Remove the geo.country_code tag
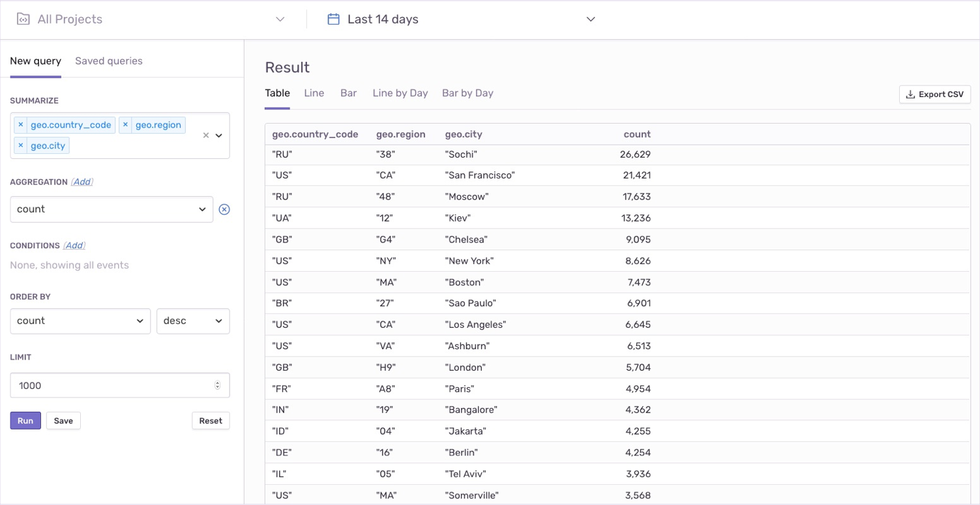 (x=21, y=124)
